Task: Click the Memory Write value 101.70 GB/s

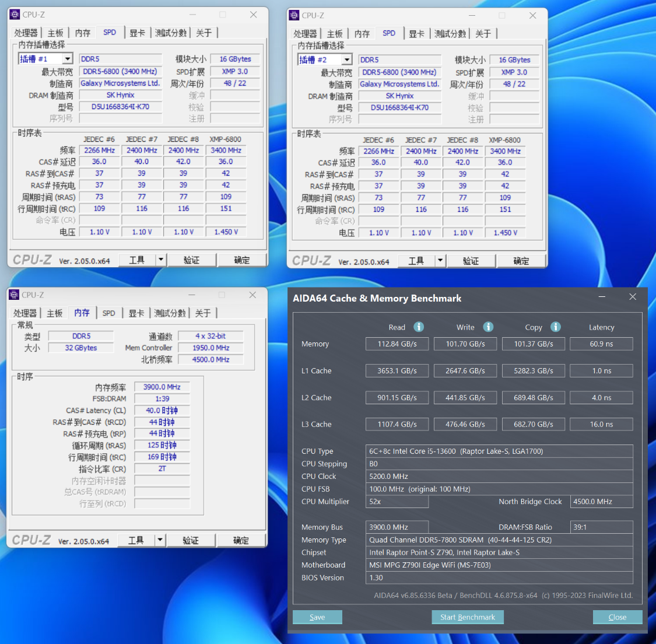Action: tap(465, 344)
